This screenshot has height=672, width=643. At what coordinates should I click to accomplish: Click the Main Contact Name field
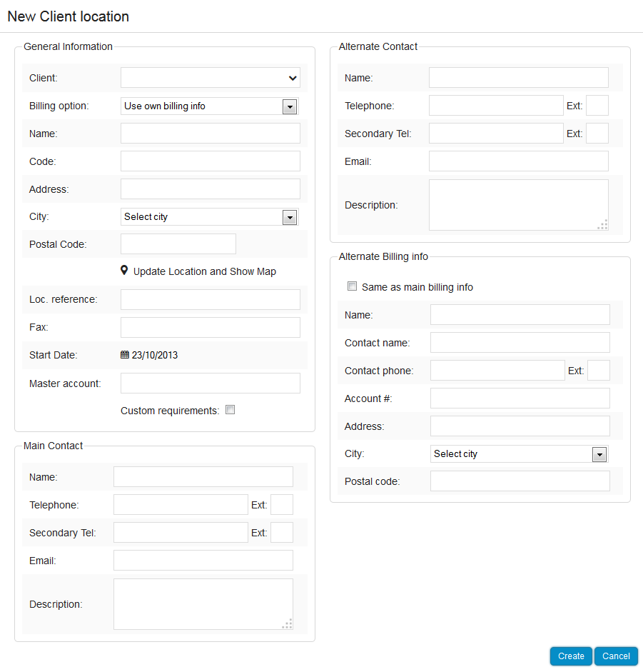203,476
